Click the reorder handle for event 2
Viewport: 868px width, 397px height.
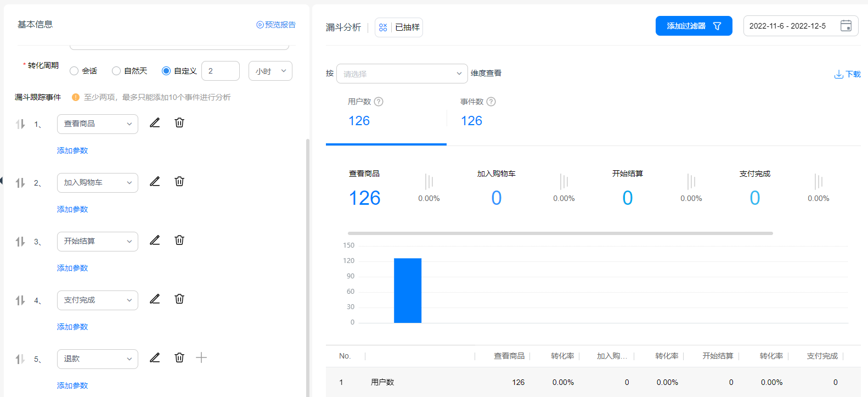[x=20, y=183]
